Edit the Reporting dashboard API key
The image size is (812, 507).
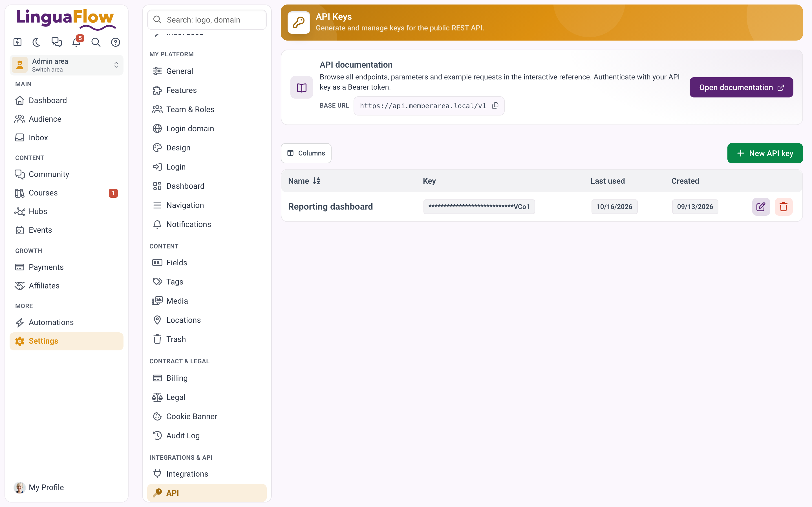[761, 206]
